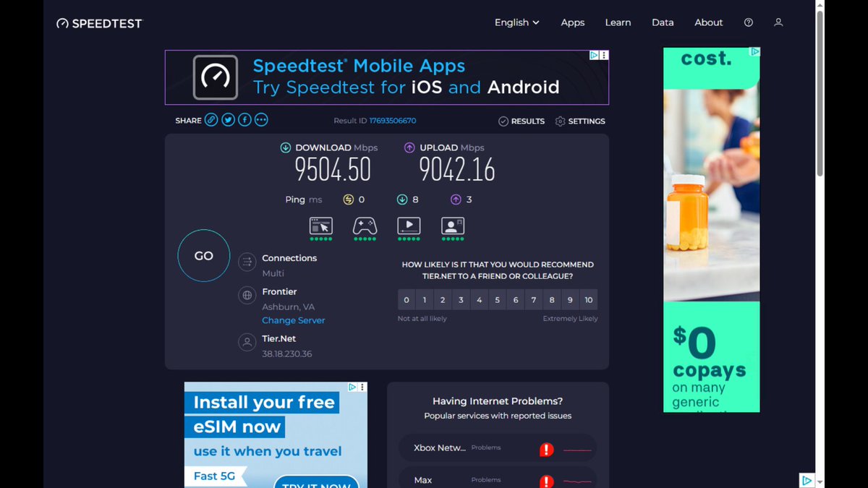The image size is (868, 488).
Task: Select rating 7 for recommendation
Action: point(534,299)
